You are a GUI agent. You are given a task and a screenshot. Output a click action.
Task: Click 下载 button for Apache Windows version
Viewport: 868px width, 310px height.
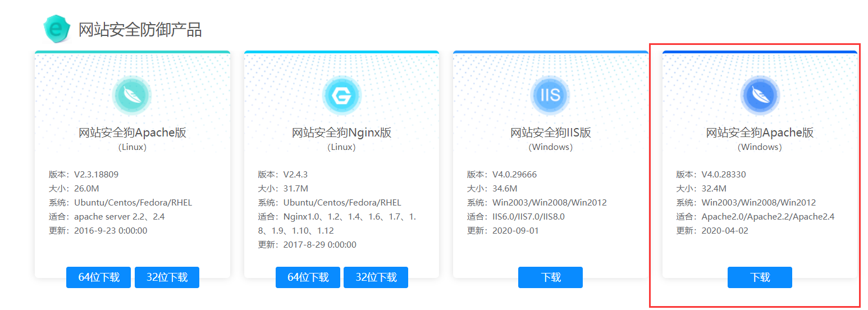coord(760,277)
